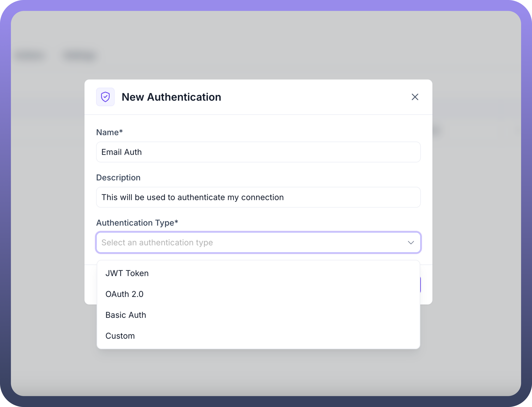Choose JWT Token from the list

(127, 273)
